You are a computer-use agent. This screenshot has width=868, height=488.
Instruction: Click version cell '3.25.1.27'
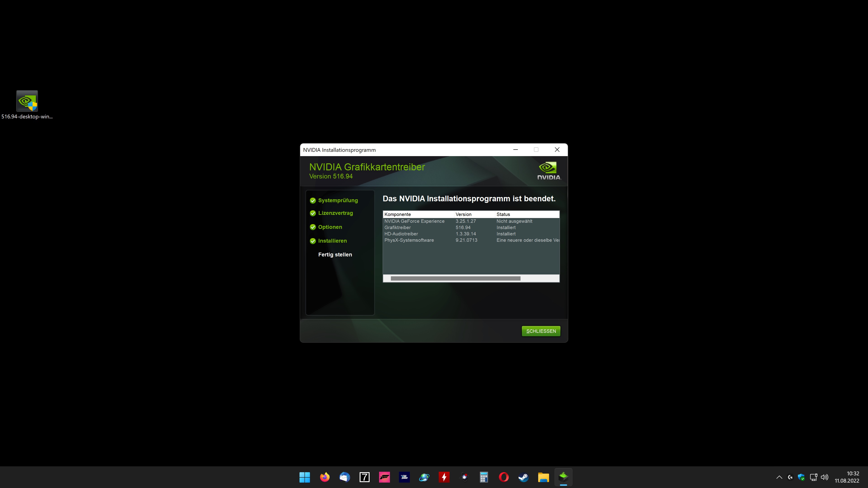466,221
